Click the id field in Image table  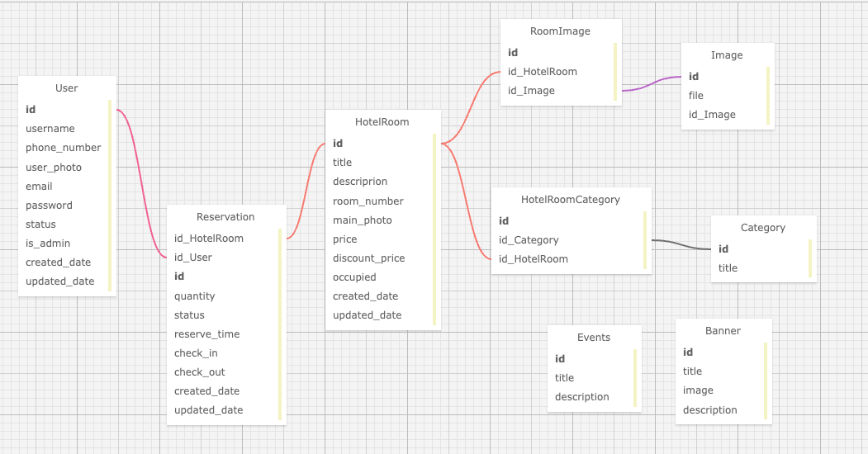694,76
